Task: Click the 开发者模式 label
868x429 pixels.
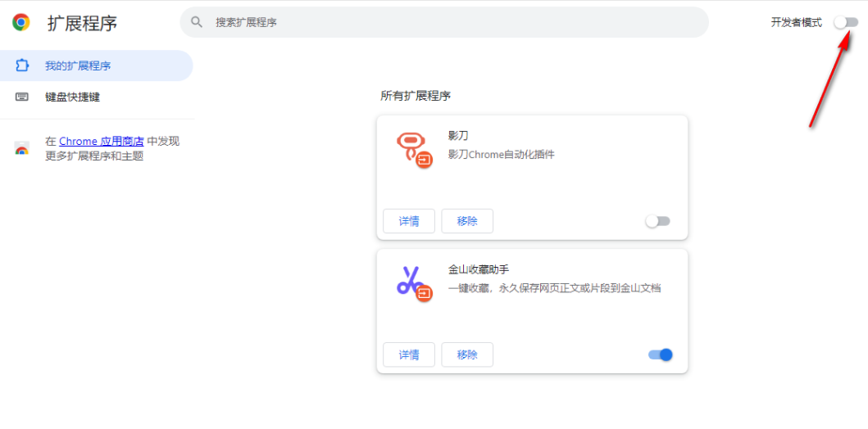Action: pos(797,23)
